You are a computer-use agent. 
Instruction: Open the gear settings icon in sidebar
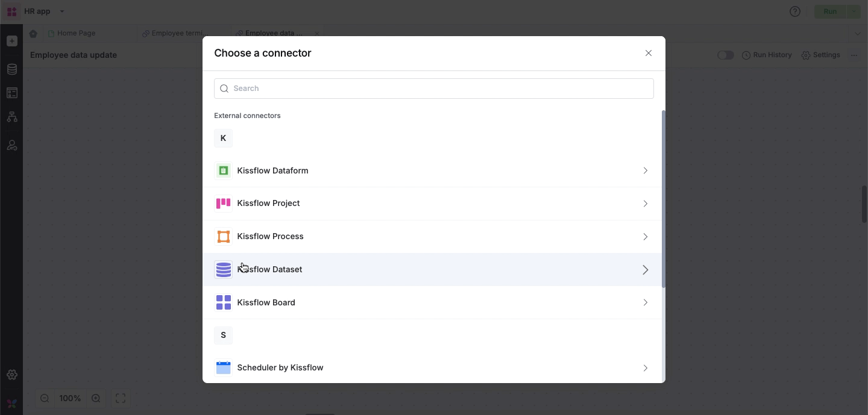click(11, 375)
